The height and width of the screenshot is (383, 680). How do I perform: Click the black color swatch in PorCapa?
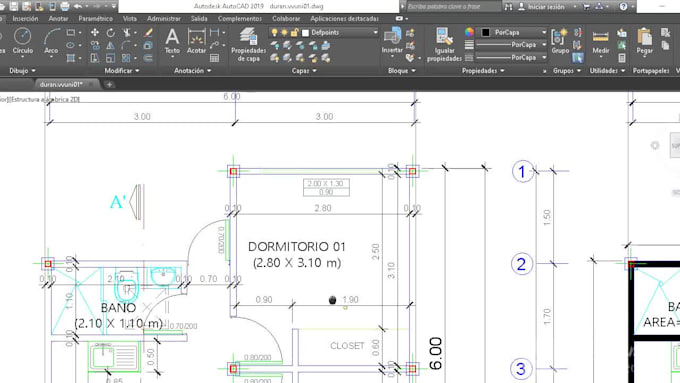486,33
